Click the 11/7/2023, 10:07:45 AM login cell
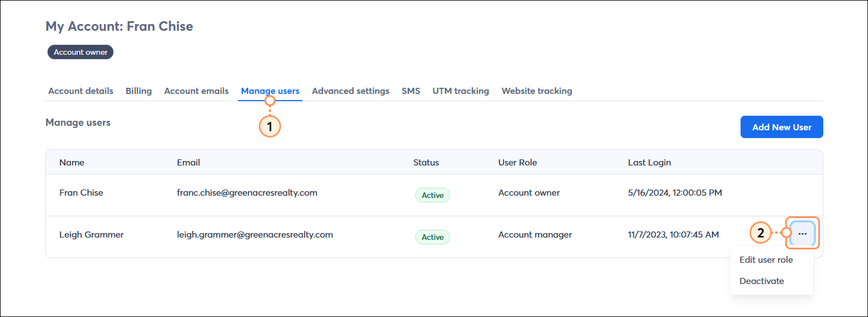Viewport: 868px width, 317px height. click(673, 235)
